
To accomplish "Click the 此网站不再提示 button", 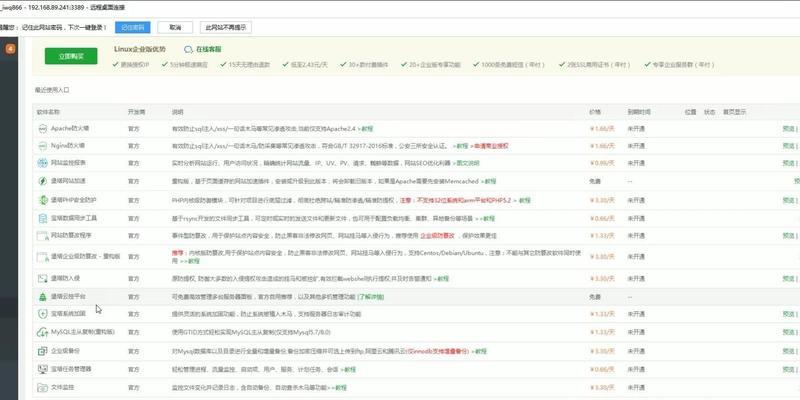I will click(226, 28).
